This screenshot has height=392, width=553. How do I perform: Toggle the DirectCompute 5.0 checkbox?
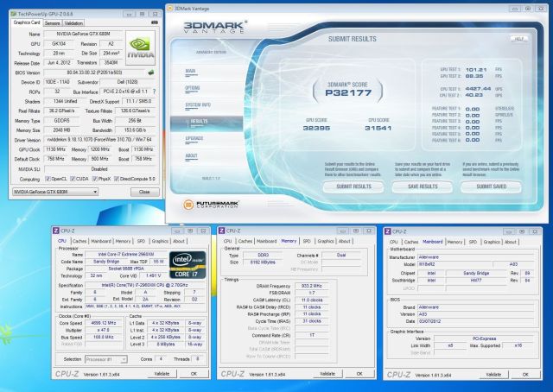click(117, 179)
